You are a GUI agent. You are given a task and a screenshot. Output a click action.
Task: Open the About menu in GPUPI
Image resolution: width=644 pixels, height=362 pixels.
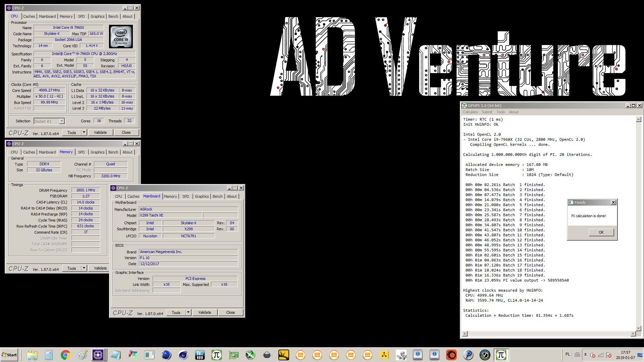(x=514, y=112)
